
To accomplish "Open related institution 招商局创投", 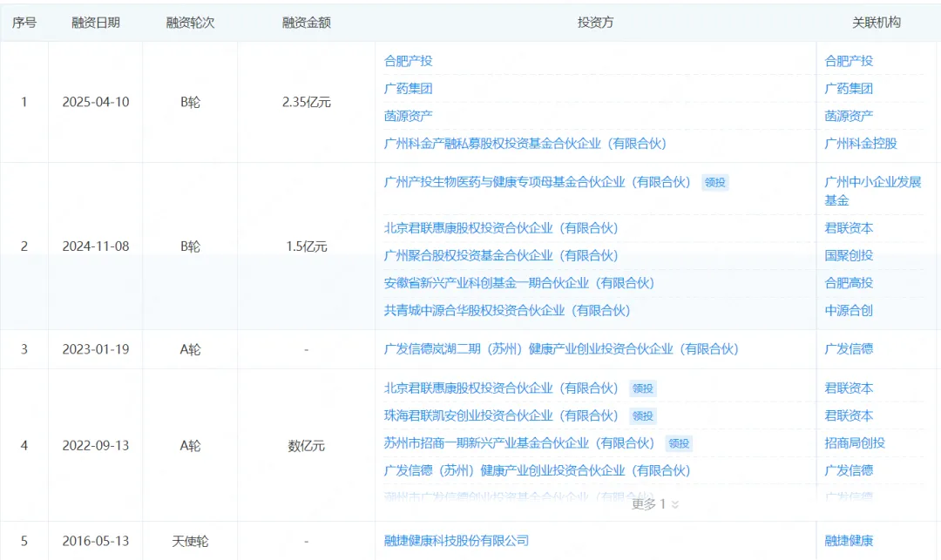I will coord(855,443).
